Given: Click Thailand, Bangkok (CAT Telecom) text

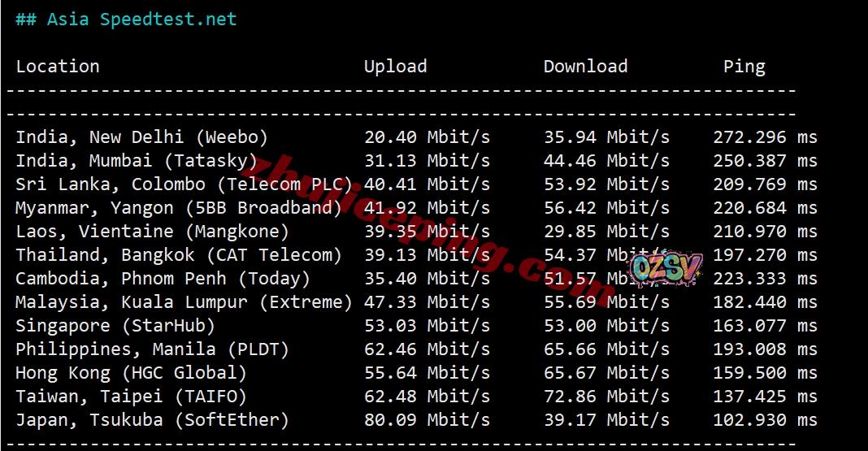Looking at the screenshot, I should (179, 255).
